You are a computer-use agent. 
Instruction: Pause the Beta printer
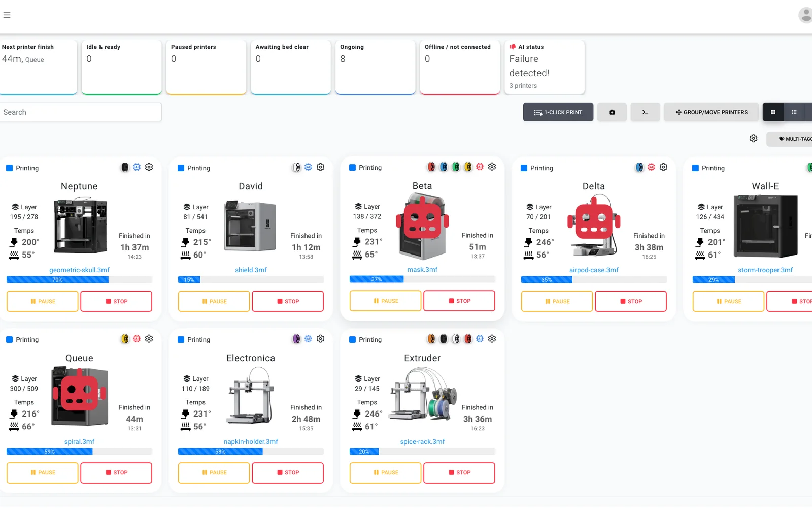click(385, 301)
